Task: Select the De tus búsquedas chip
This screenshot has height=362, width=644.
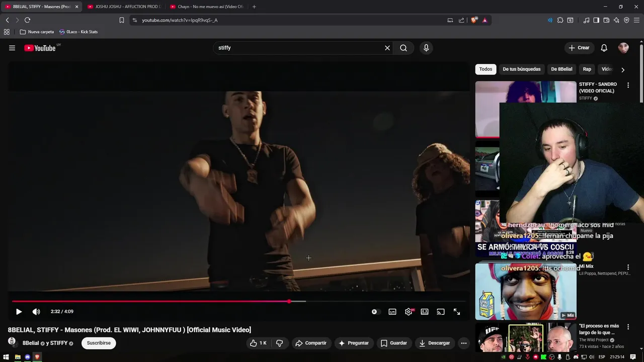Action: (x=521, y=69)
